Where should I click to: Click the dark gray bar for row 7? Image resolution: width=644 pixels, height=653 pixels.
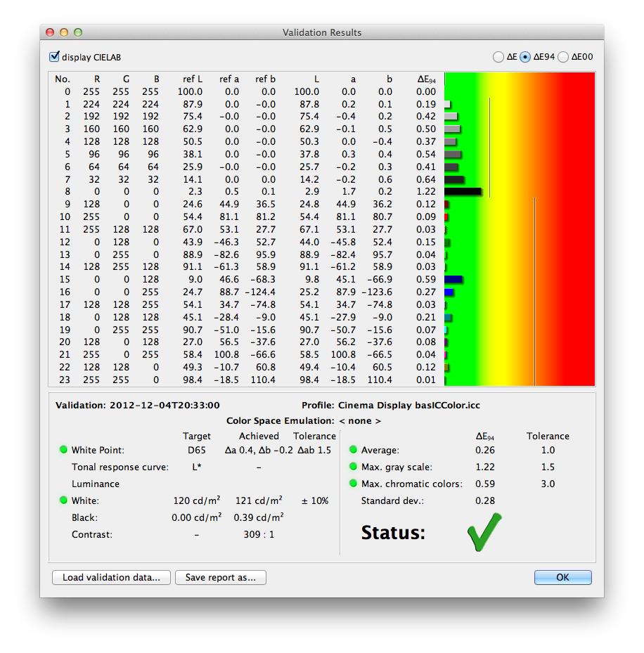(x=454, y=179)
